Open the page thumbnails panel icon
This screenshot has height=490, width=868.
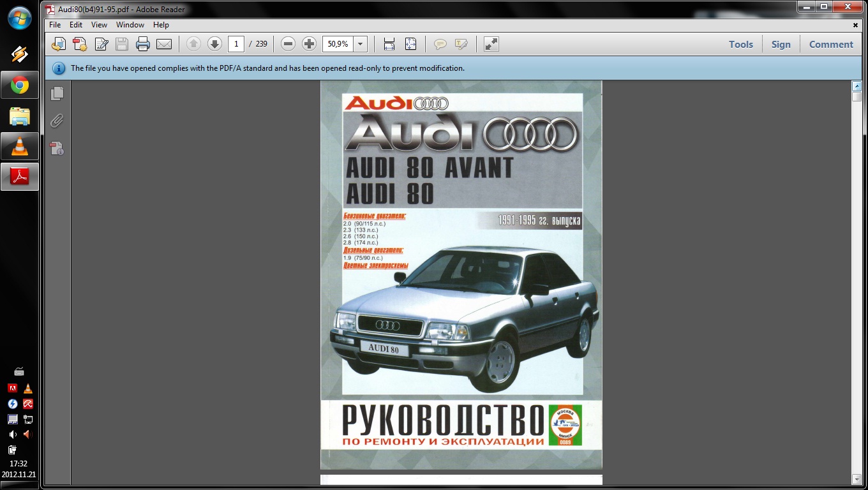pos(57,93)
